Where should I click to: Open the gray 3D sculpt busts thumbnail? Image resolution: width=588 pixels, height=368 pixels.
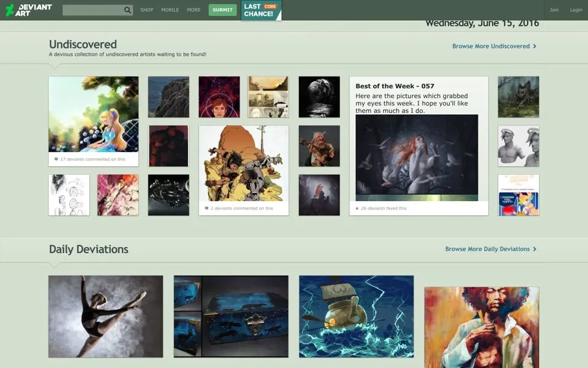point(518,146)
